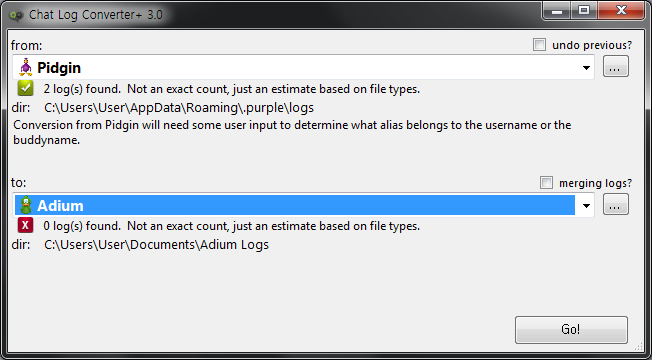Expand the to program dropdown arrow
652x360 pixels.
[586, 206]
